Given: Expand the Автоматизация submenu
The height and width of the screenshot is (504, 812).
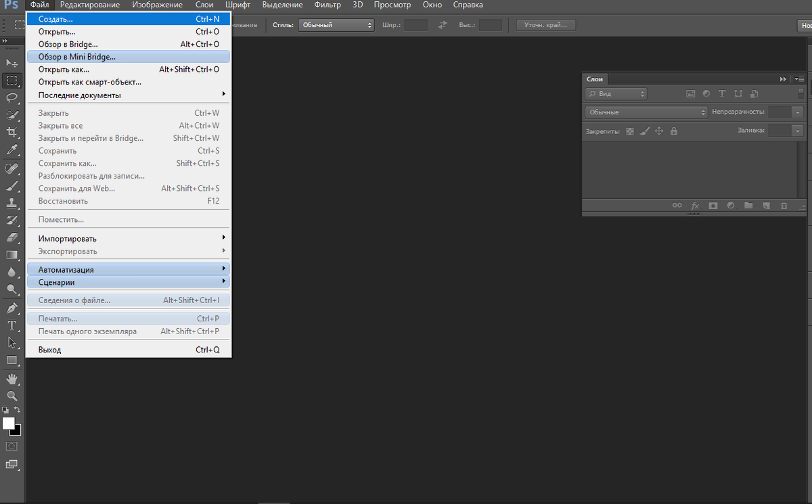Looking at the screenshot, I should pos(129,269).
